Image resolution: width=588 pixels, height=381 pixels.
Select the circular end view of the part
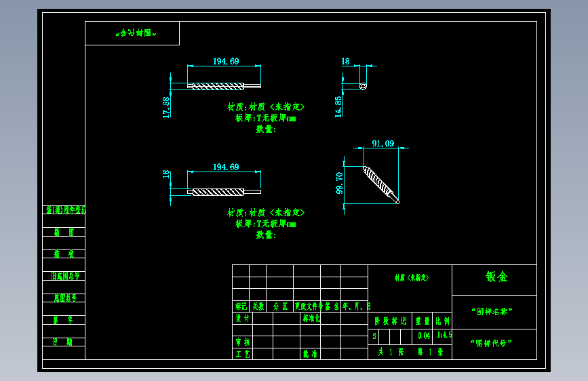coord(363,86)
